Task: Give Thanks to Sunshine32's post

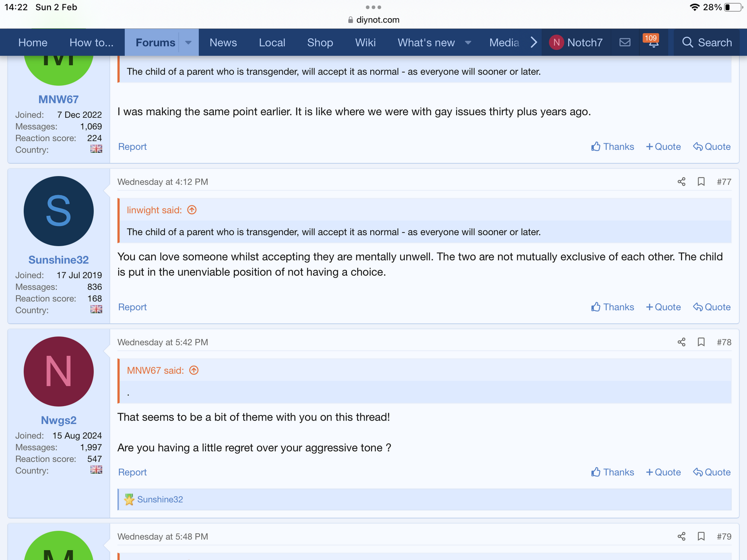Action: pos(613,307)
